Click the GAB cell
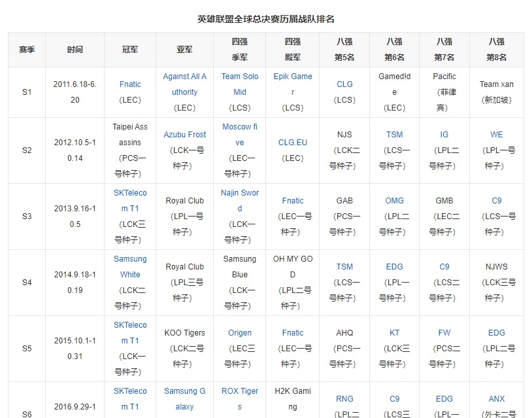The image size is (532, 418). (x=344, y=217)
